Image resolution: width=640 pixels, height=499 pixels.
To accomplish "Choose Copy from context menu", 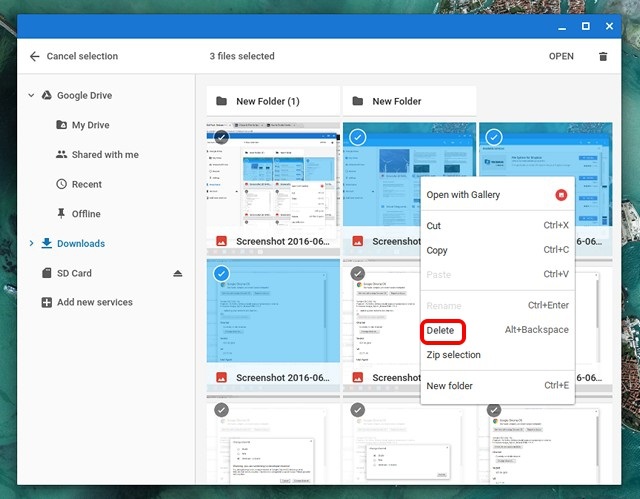I will [498, 250].
